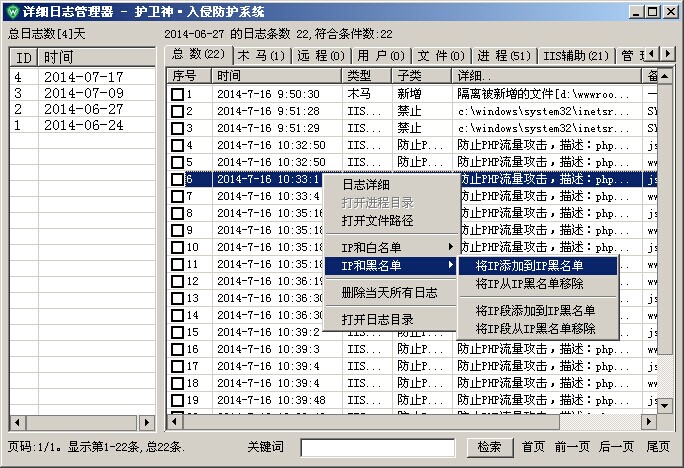Viewport: 684px width, 468px height.
Task: Click log list horizontal scroll-right arrow
Action: (649, 422)
